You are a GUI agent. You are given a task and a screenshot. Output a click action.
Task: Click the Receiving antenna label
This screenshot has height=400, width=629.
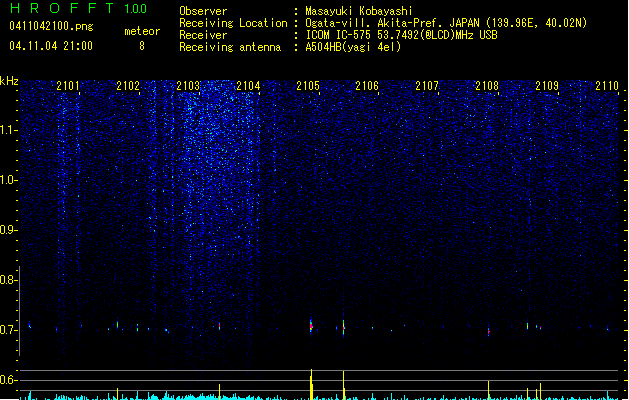point(230,47)
